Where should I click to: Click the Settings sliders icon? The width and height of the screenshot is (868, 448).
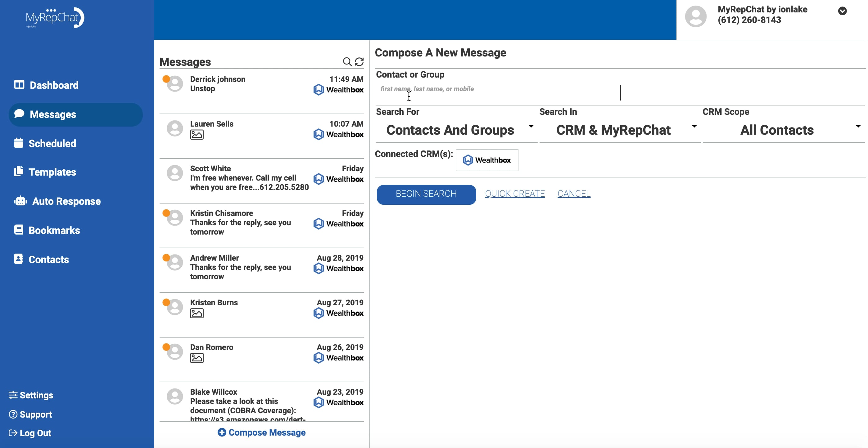13,395
